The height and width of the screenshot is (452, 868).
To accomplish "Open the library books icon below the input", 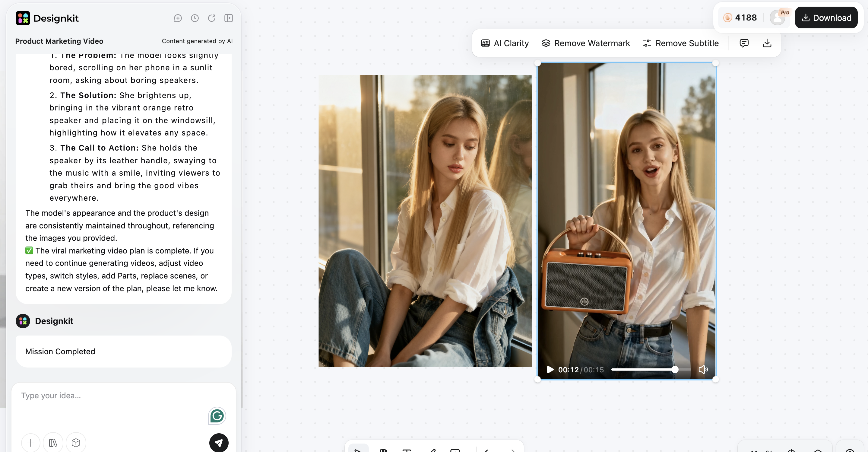I will 53,443.
